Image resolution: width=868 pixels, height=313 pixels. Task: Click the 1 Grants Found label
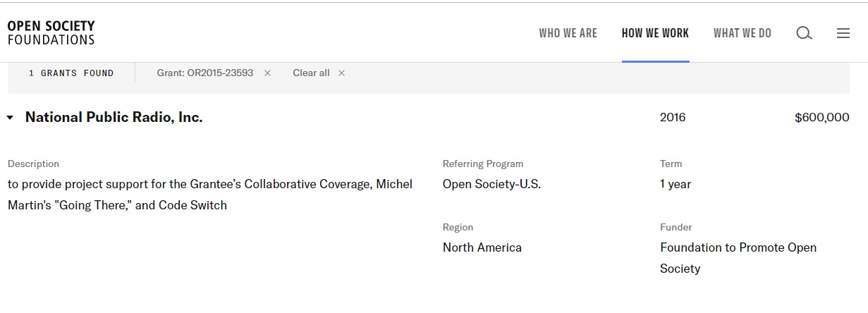pyautogui.click(x=71, y=73)
